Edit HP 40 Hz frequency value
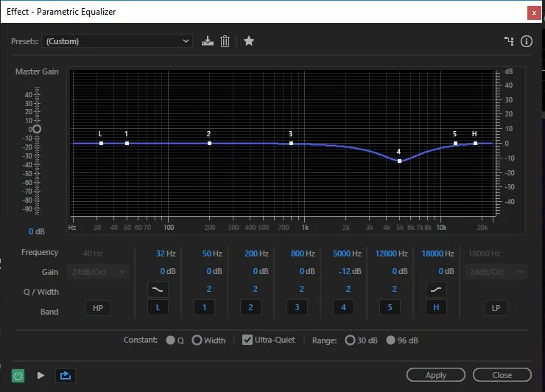545x392 pixels. pyautogui.click(x=93, y=253)
